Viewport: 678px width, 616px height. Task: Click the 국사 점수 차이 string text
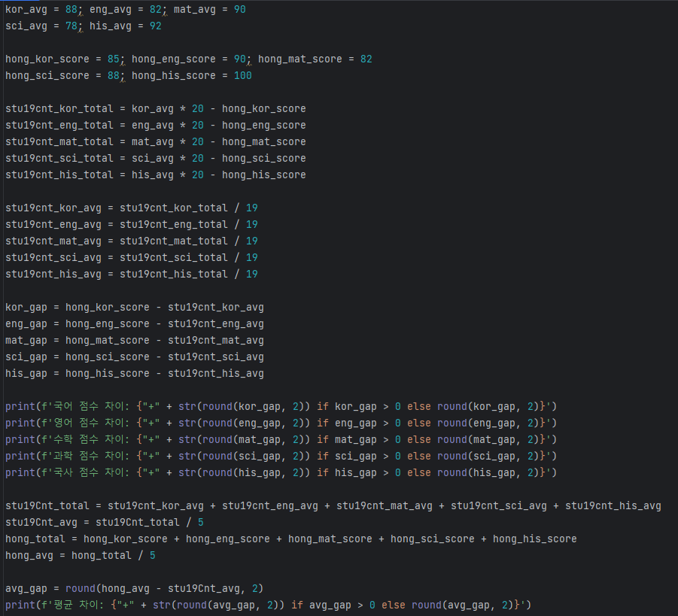pyautogui.click(x=91, y=473)
